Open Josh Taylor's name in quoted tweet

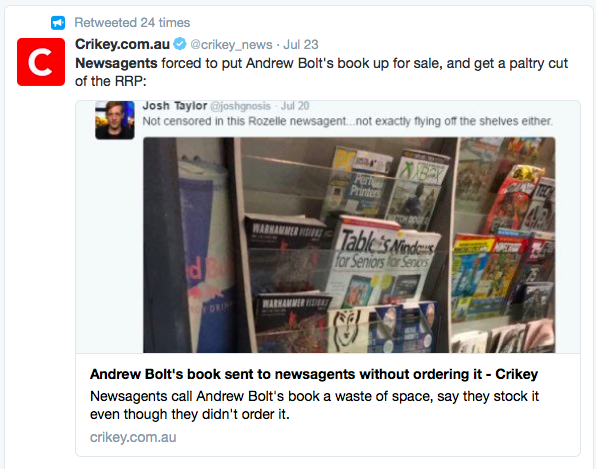pyautogui.click(x=175, y=106)
